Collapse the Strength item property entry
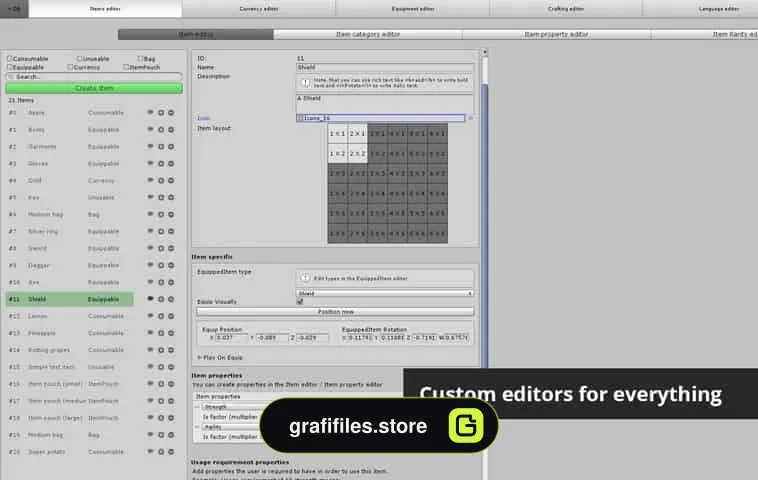The width and height of the screenshot is (758, 480). [x=197, y=407]
